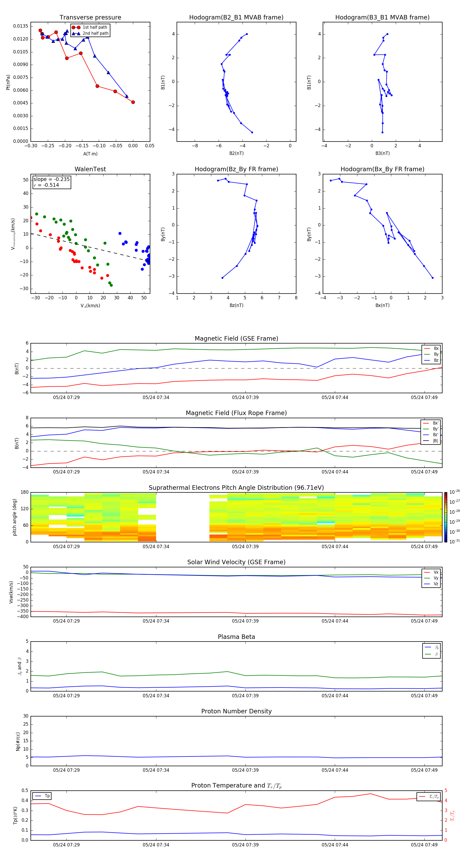This screenshot has height=868, width=473.
Task: Click the "V_remaining(km/s)" y-axis label
Action: [13, 234]
